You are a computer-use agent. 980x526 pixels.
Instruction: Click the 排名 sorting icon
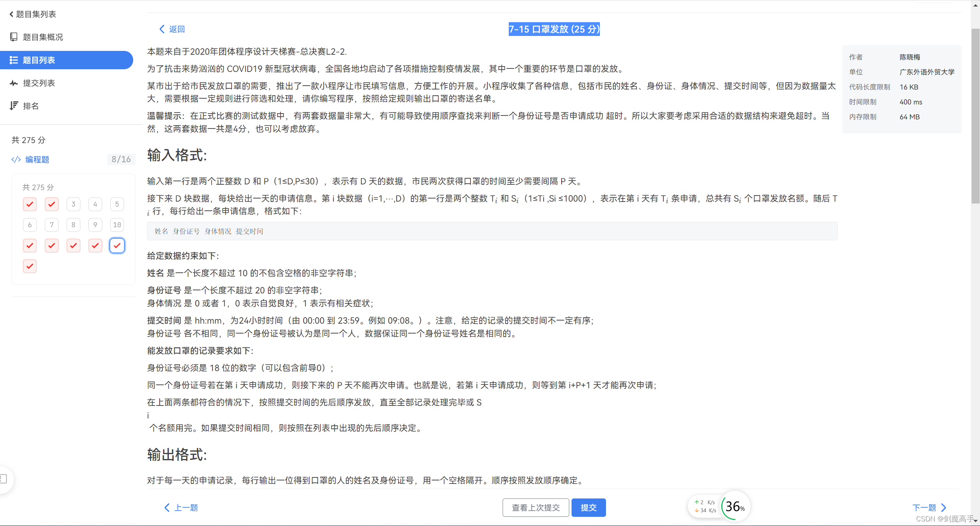[x=14, y=106]
